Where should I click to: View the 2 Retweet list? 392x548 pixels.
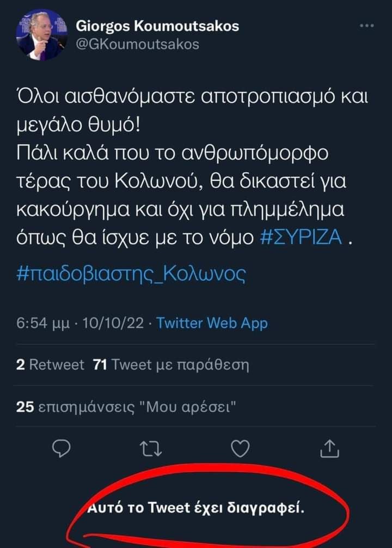click(50, 364)
